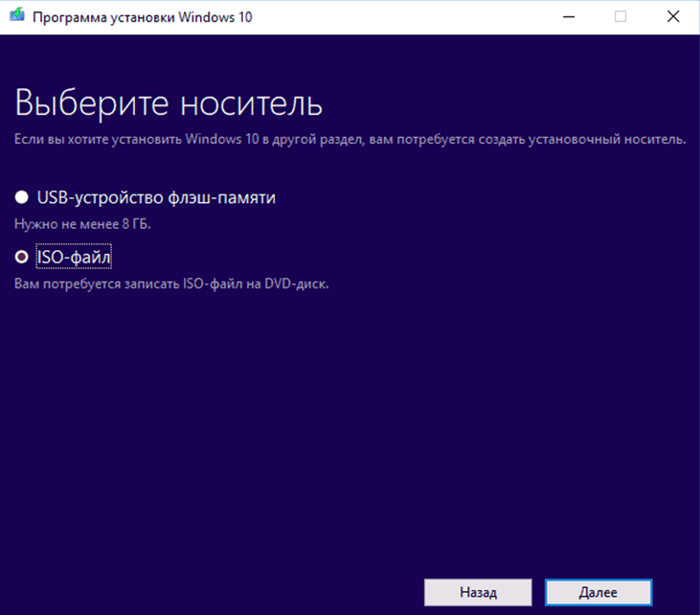The image size is (700, 615).
Task: Click the installation media description sentence
Action: tap(350, 140)
